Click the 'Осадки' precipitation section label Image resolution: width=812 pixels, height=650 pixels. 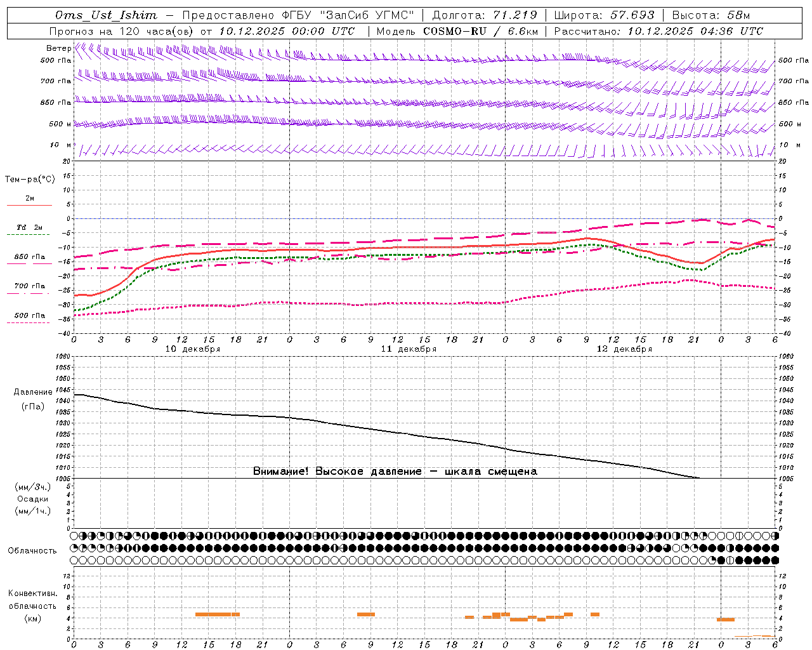pos(33,499)
